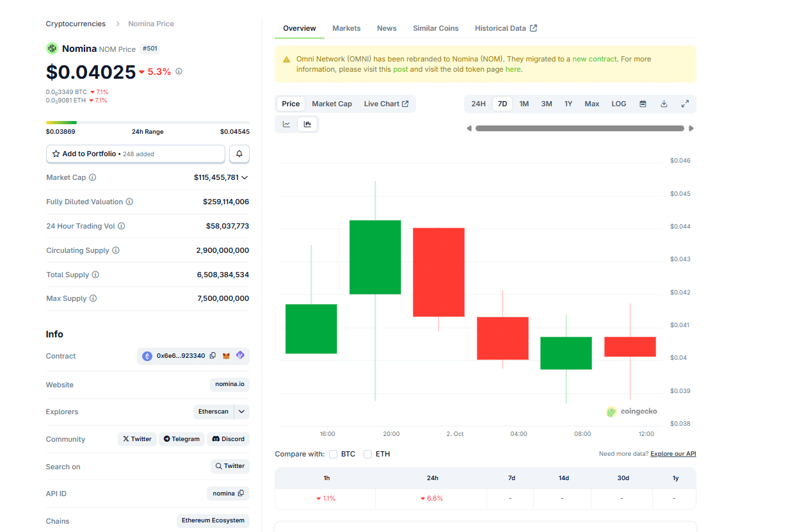The width and height of the screenshot is (811, 532).
Task: Copy the API ID using the copy icon
Action: [241, 492]
